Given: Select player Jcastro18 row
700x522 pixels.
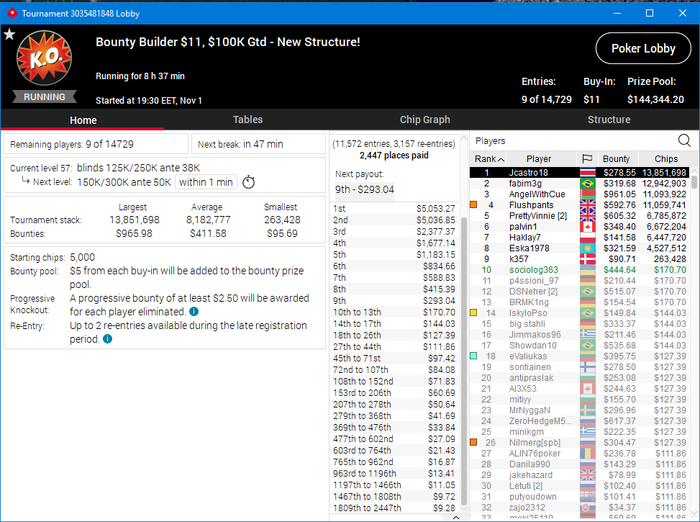Looking at the screenshot, I should (x=579, y=172).
